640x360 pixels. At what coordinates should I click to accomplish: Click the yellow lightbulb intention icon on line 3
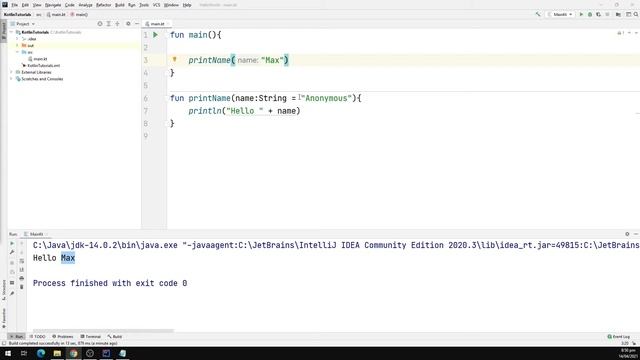click(x=174, y=60)
